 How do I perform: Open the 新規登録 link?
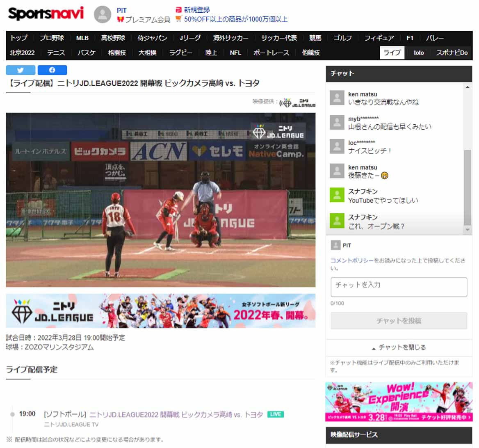pos(197,10)
